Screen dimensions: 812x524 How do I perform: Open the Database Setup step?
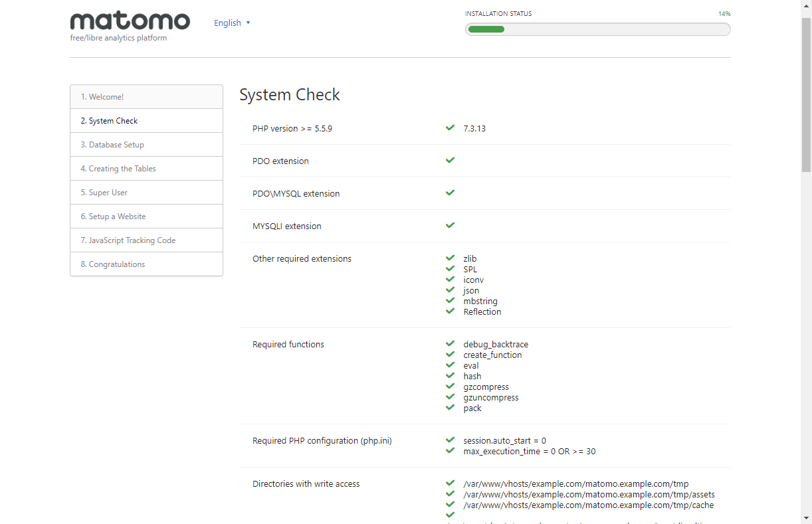tap(146, 145)
